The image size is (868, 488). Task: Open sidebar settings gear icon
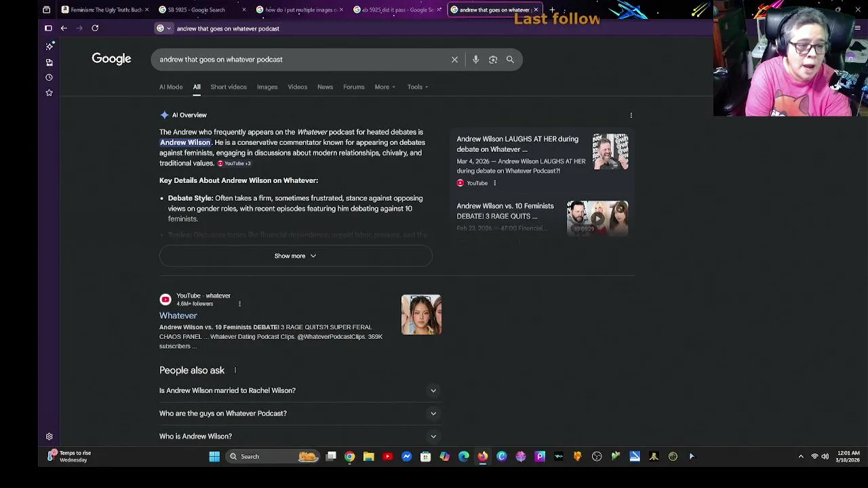point(49,437)
